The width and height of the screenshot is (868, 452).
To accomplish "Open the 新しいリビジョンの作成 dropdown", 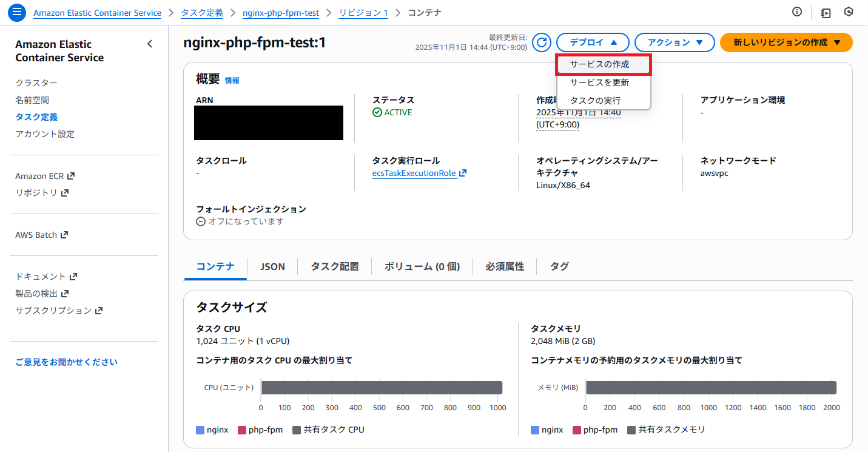I will [x=786, y=42].
